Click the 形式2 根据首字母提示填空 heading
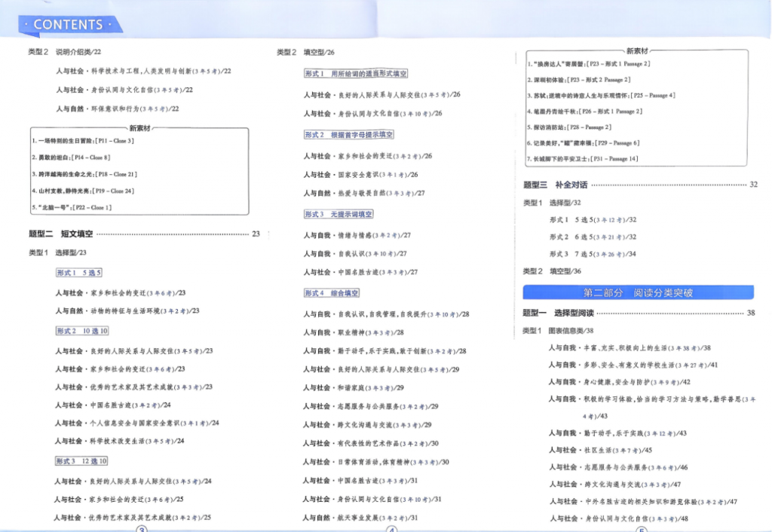This screenshot has height=532, width=772. pos(348,135)
